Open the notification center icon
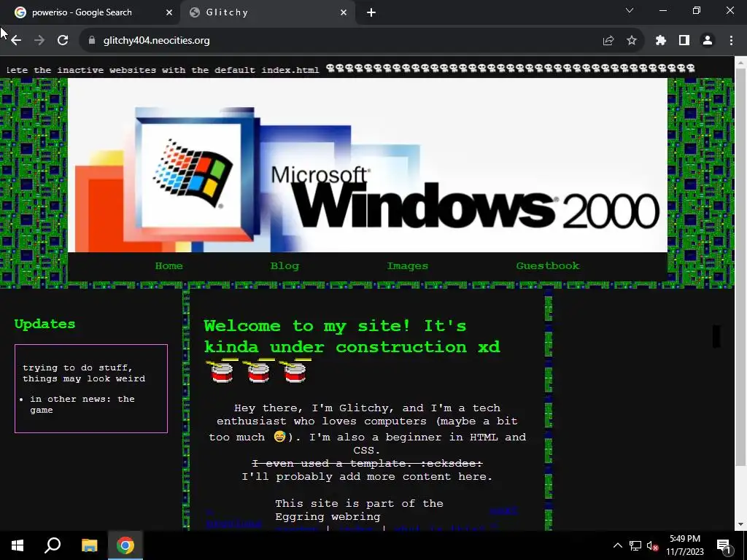747x560 pixels. [724, 545]
